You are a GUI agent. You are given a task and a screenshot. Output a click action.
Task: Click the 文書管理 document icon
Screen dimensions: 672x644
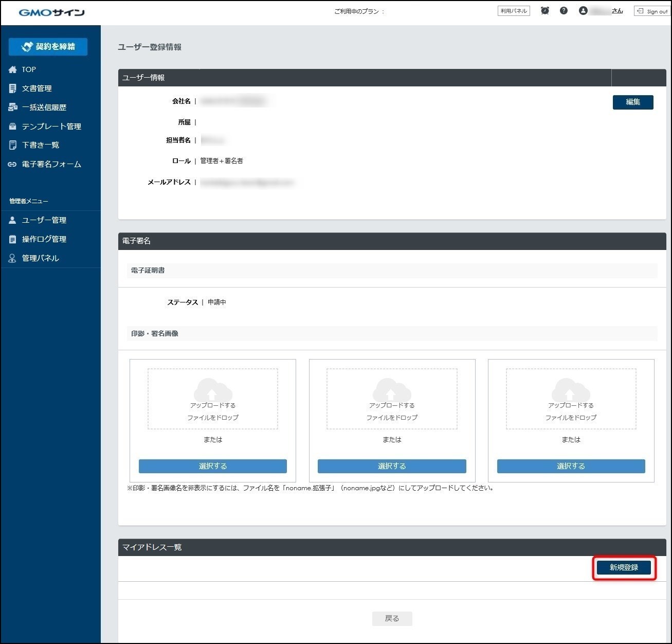coord(13,88)
